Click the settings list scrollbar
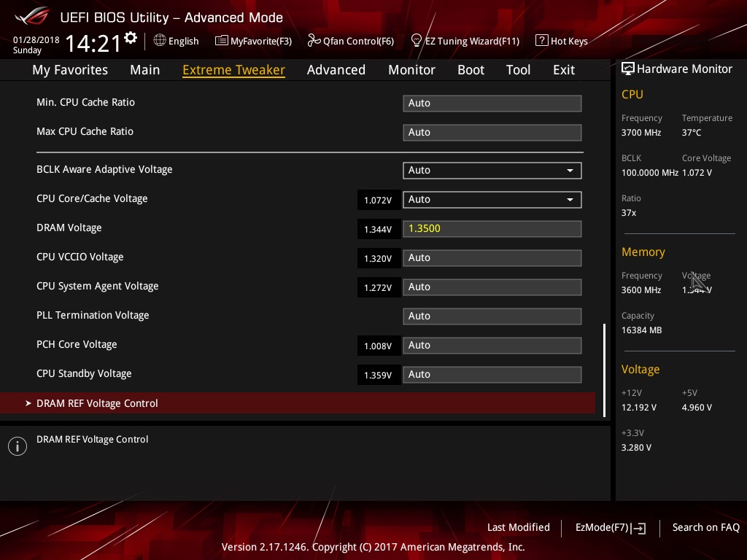 pyautogui.click(x=605, y=370)
